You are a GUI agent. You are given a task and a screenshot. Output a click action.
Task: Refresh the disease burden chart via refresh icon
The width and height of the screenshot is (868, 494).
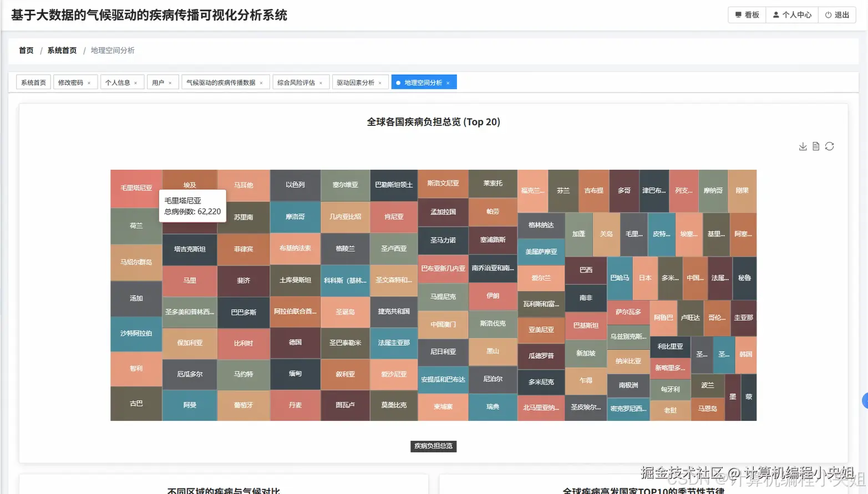(x=829, y=146)
